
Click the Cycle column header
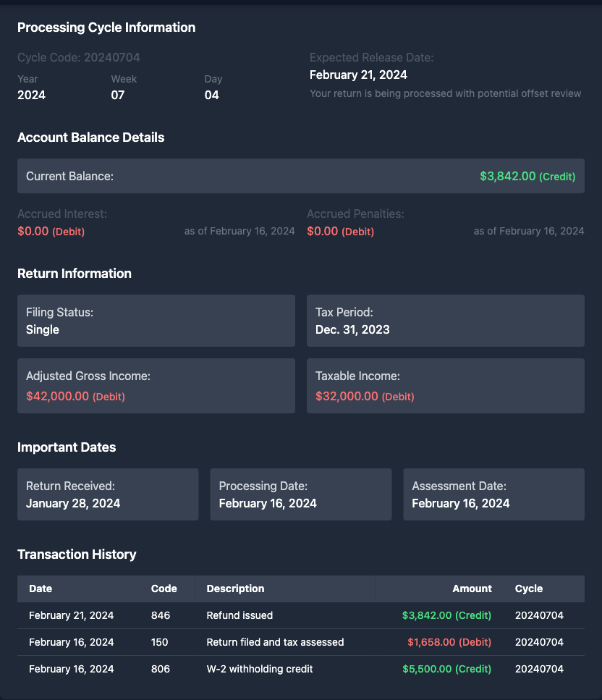click(x=529, y=589)
